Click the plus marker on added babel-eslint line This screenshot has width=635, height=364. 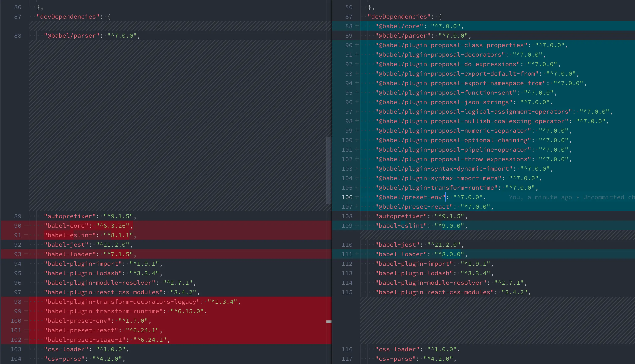tap(357, 225)
